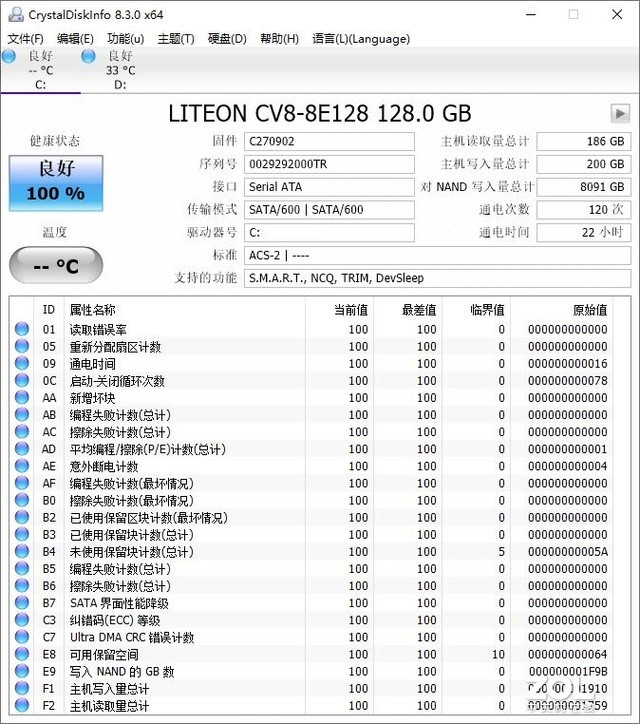Click the Serial ATA interface field

point(329,187)
